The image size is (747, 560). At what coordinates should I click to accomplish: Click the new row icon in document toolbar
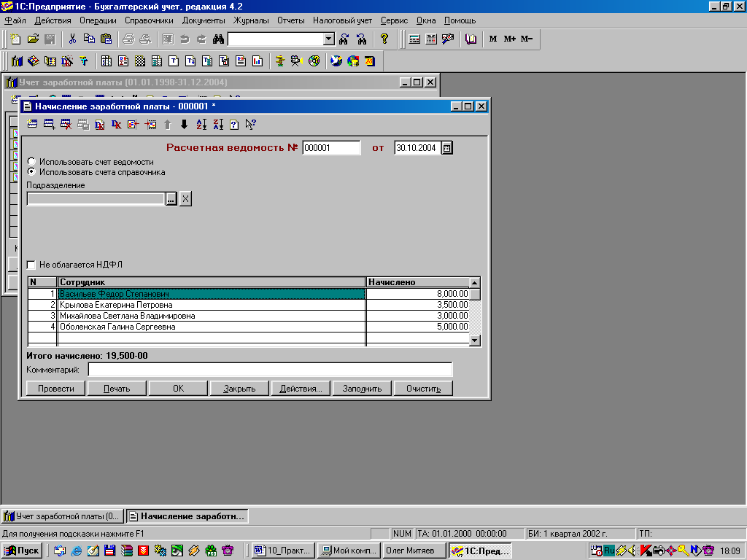[x=32, y=124]
